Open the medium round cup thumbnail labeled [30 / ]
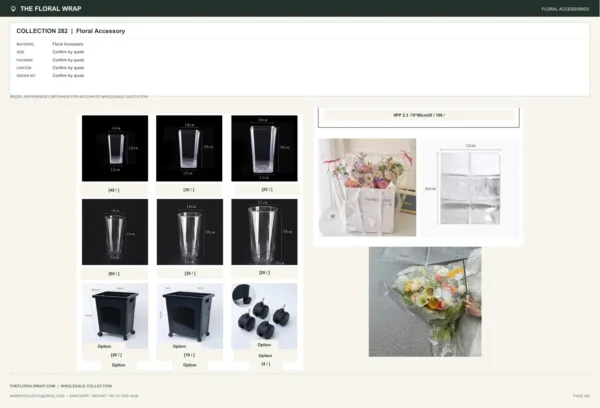 coord(190,232)
